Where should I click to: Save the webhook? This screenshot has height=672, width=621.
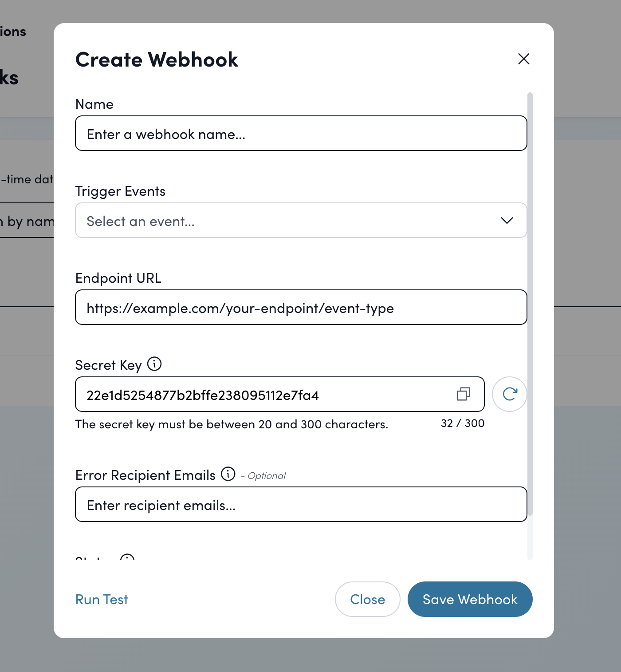pyautogui.click(x=470, y=599)
